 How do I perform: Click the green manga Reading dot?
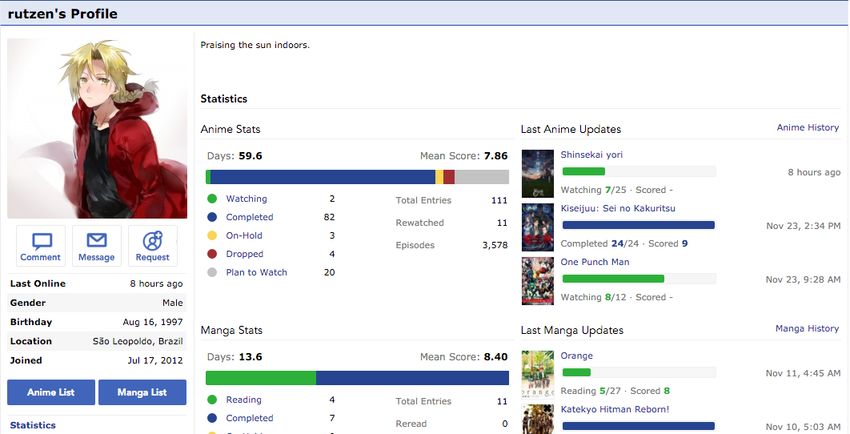pyautogui.click(x=212, y=400)
